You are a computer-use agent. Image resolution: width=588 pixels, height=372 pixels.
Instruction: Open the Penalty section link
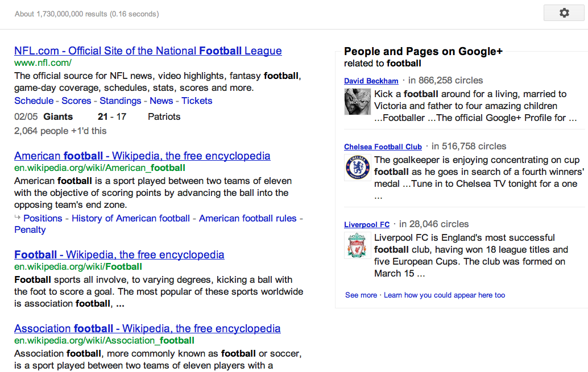tap(30, 229)
